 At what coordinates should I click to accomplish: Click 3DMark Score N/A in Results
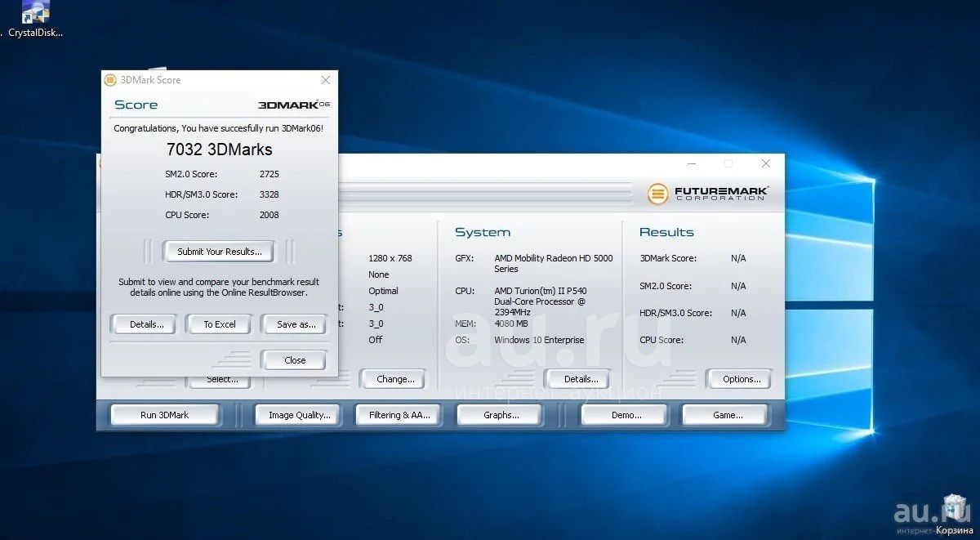point(738,258)
